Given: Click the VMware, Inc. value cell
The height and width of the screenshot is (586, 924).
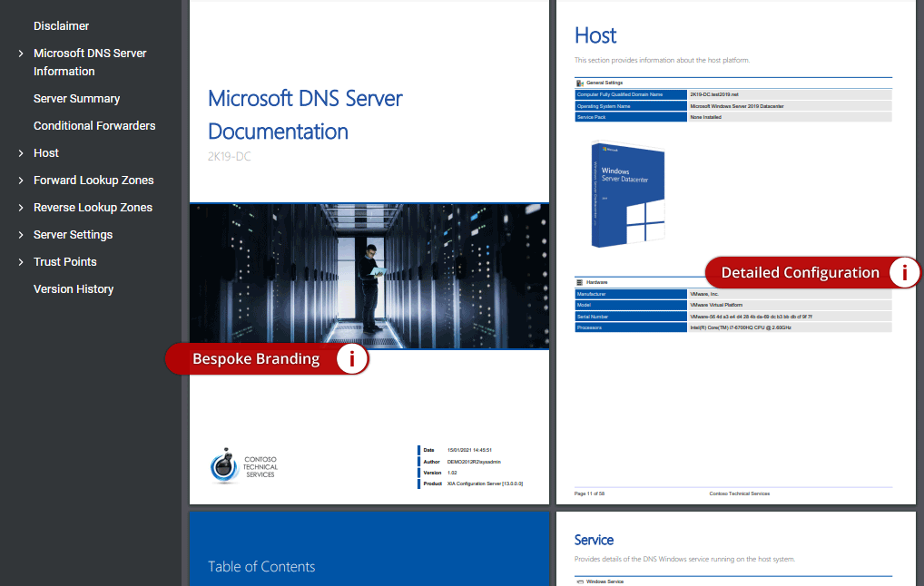Looking at the screenshot, I should (790, 294).
